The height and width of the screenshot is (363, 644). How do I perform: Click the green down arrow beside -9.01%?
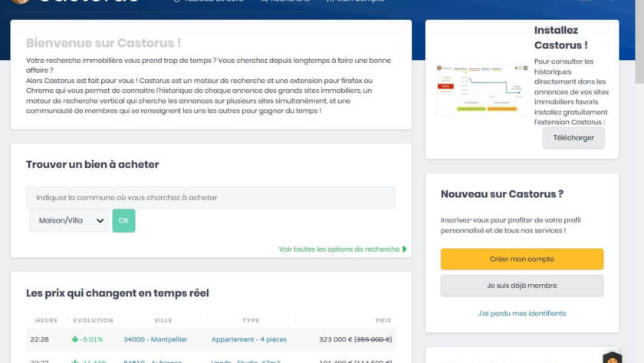point(75,339)
